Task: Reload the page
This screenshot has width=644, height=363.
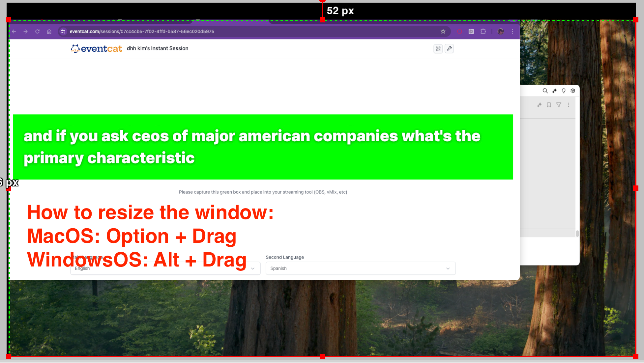Action: coord(37,32)
